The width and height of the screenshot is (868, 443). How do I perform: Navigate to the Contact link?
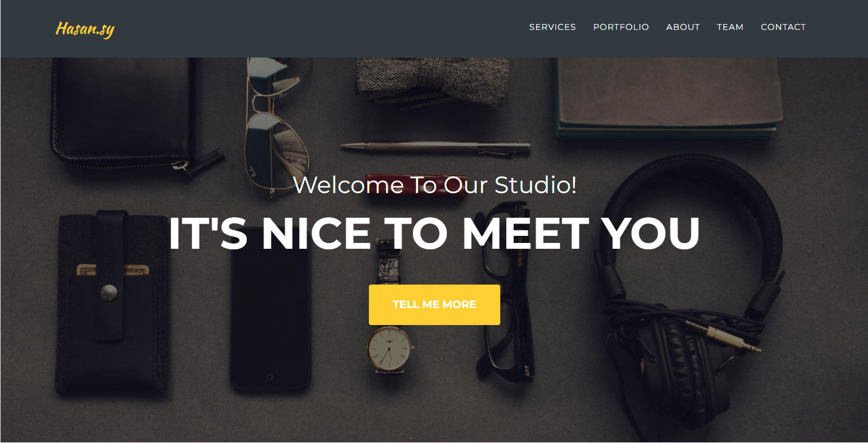pos(784,27)
